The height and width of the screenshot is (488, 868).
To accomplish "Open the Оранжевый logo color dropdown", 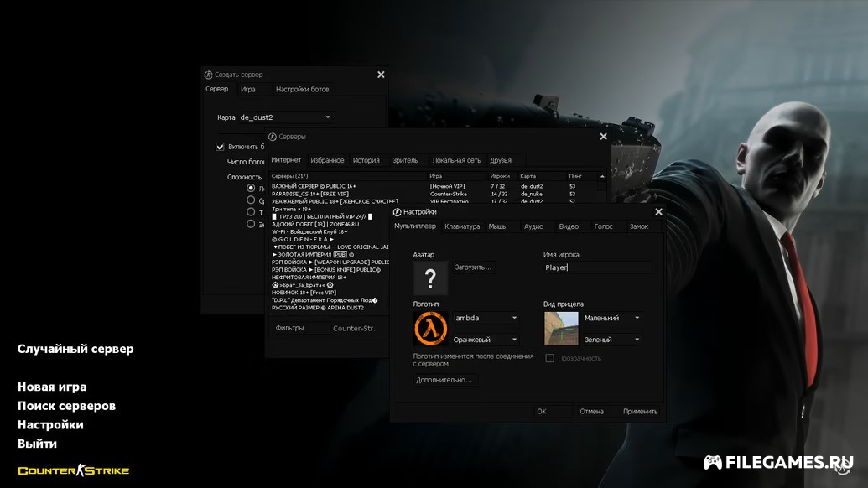I will [486, 340].
